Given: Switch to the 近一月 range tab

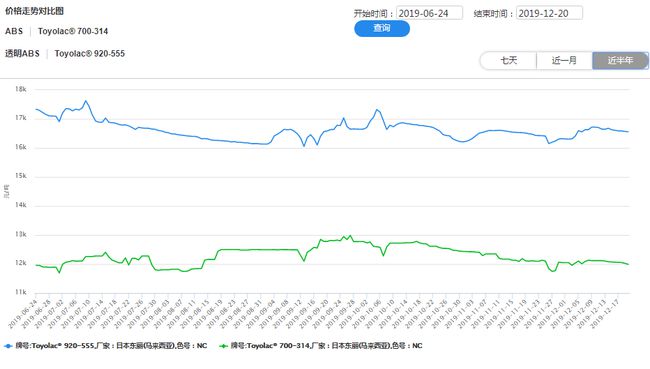Looking at the screenshot, I should tap(564, 61).
